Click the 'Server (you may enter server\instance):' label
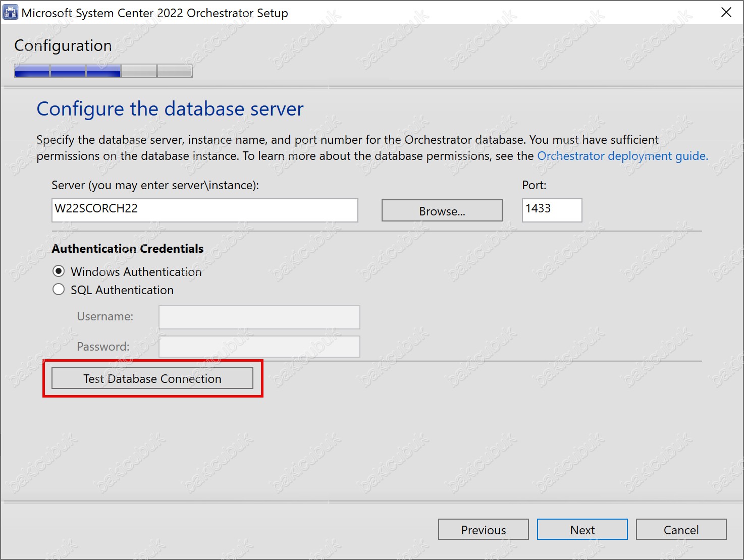 coord(155,185)
